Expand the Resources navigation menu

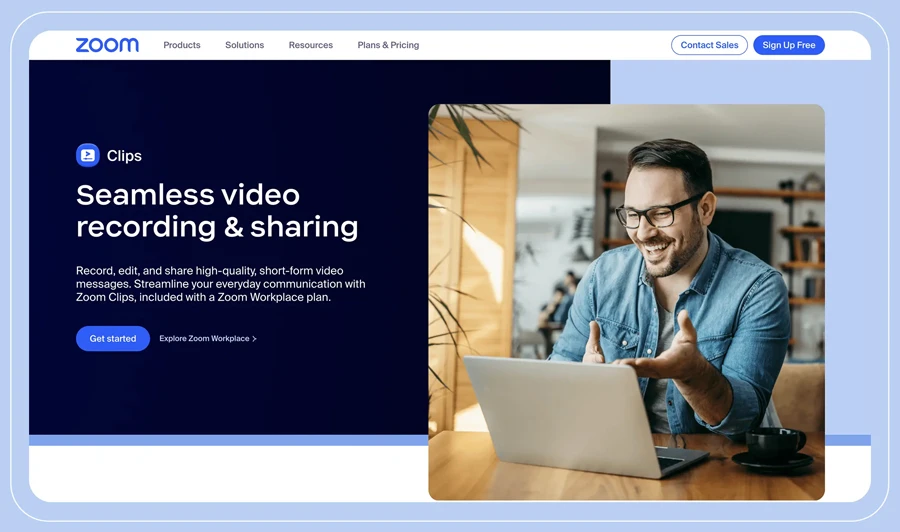310,45
